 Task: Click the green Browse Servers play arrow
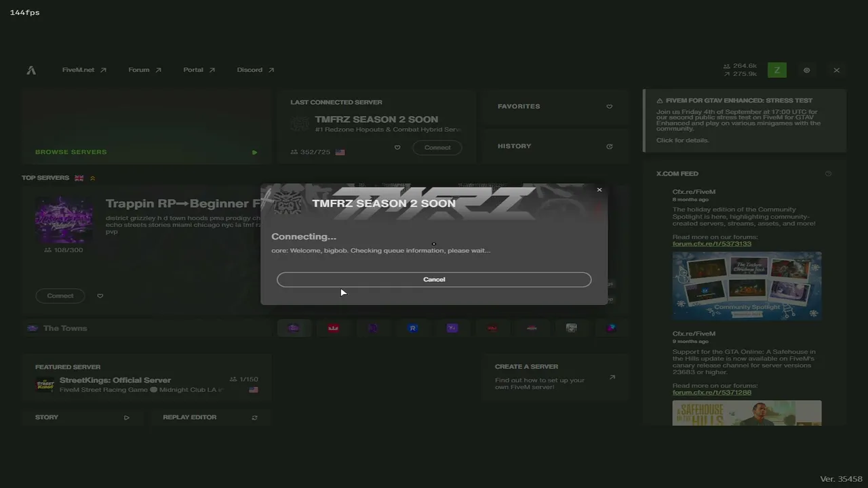click(254, 152)
